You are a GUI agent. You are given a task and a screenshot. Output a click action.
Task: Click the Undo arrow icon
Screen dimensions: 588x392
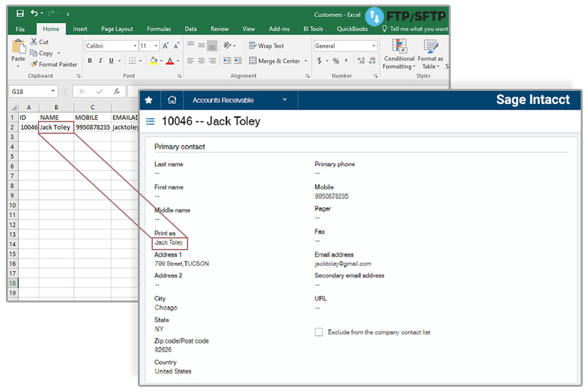tap(34, 13)
